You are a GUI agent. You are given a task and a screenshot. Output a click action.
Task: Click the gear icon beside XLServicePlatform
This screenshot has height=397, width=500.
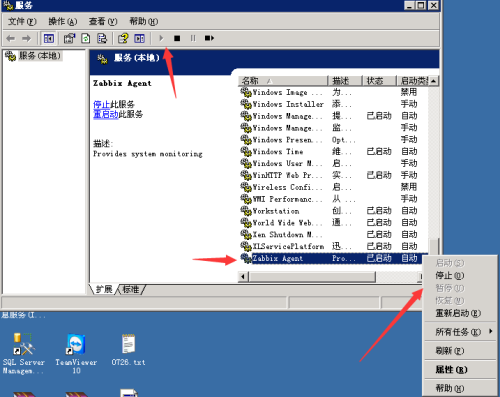246,246
